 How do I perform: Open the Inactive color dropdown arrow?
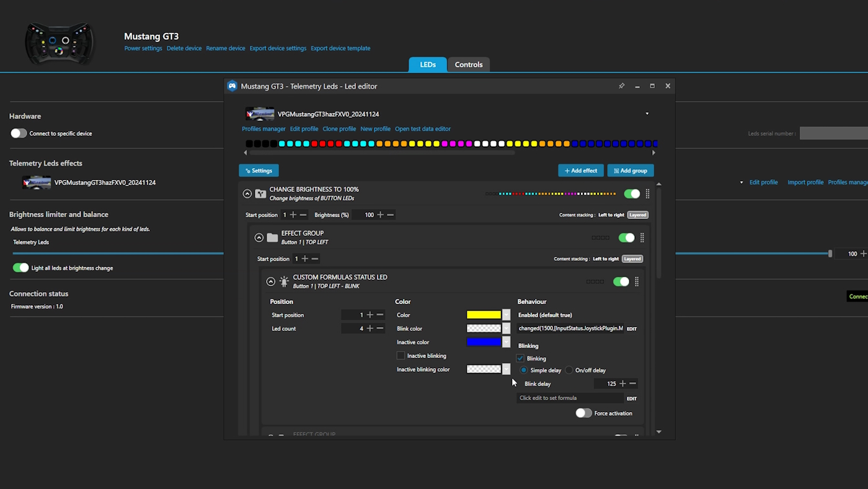(x=506, y=342)
